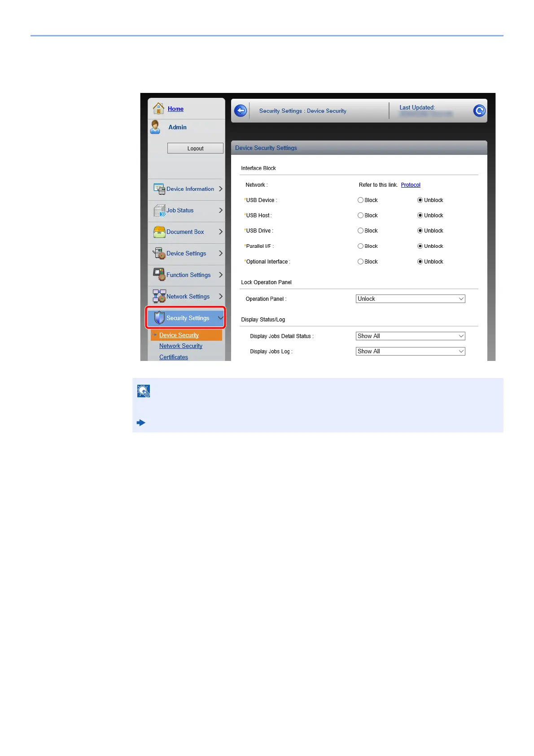
Task: Select Unblock for USB Drive
Action: coord(420,231)
